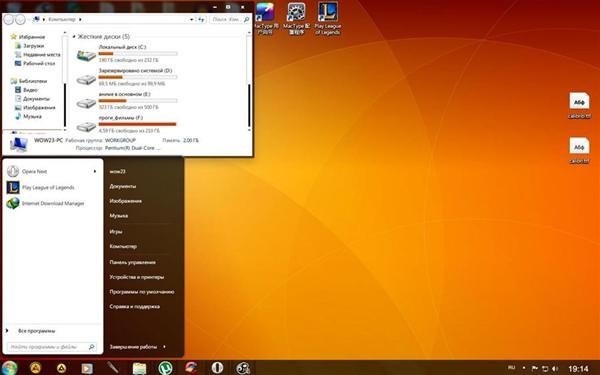Open Desktop in the navigation pane
This screenshot has width=600, height=375.
(x=35, y=64)
